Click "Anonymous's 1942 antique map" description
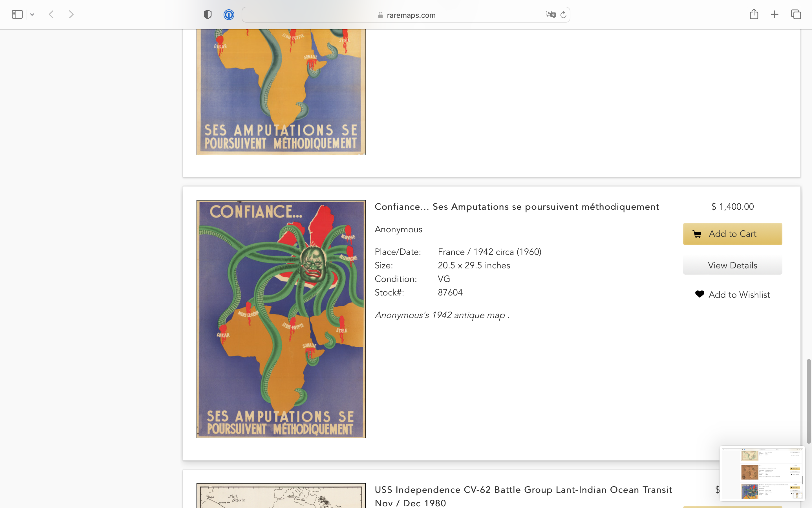812x508 pixels. pos(442,315)
